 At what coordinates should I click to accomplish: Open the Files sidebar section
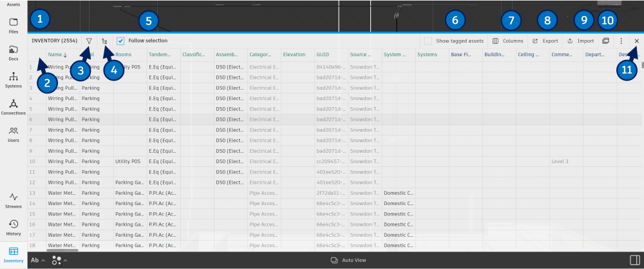[x=13, y=26]
